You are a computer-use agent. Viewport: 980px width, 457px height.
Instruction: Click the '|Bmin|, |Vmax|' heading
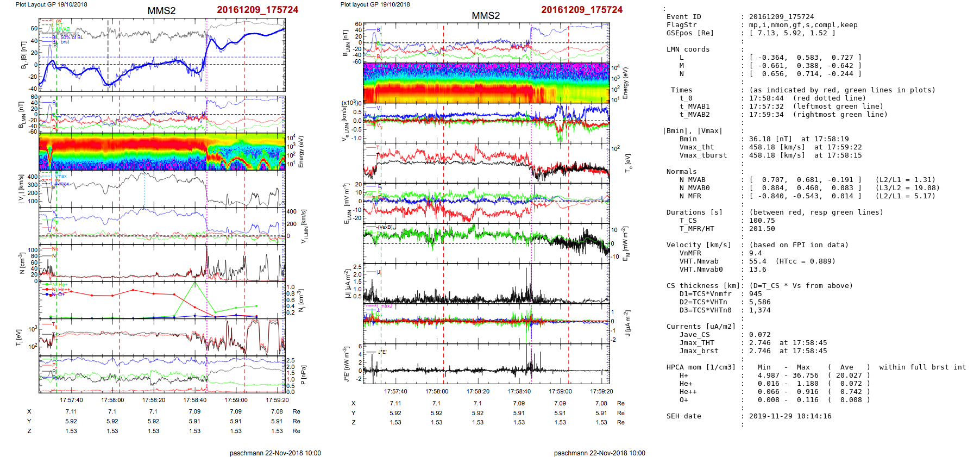click(x=693, y=131)
